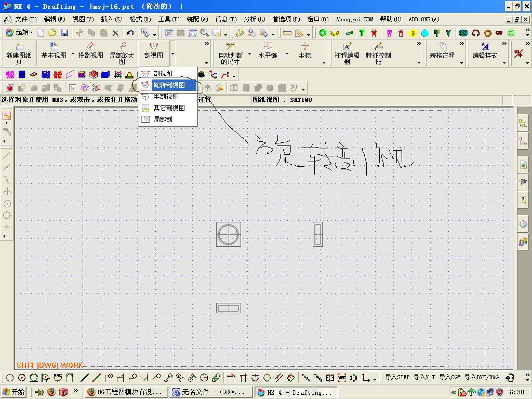The height and width of the screenshot is (399, 532).
Task: Click 自动判断的尺寸 inferred dimension button
Action: tap(230, 54)
